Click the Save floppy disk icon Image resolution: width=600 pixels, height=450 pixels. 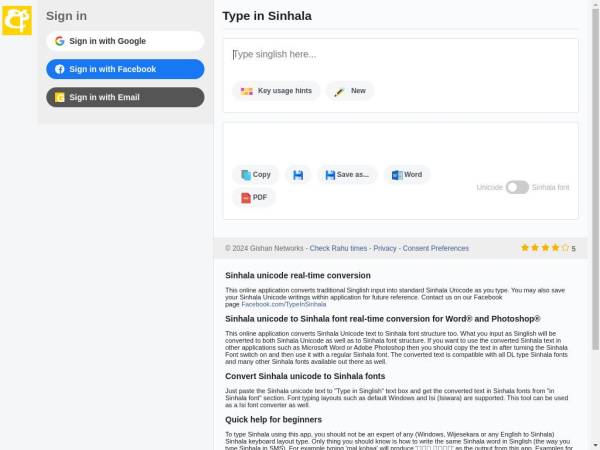click(298, 175)
